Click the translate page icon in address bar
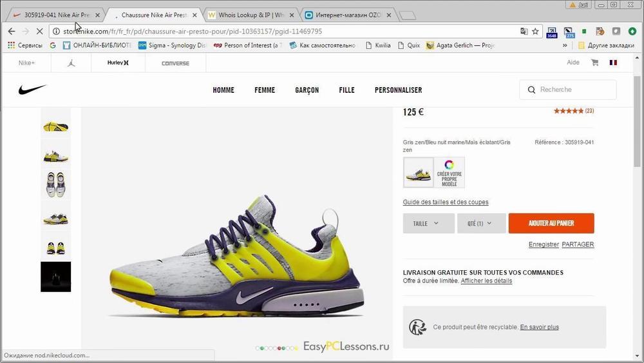 coord(524,31)
